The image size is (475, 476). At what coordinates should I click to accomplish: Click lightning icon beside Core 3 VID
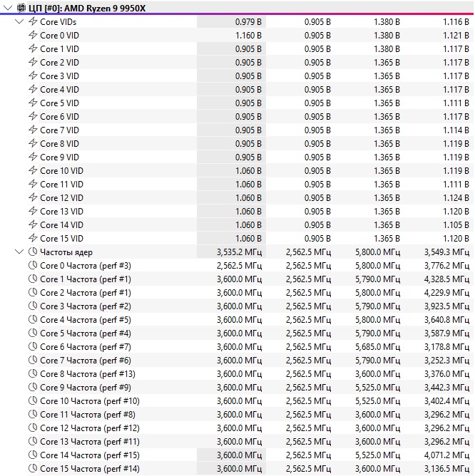coord(33,76)
